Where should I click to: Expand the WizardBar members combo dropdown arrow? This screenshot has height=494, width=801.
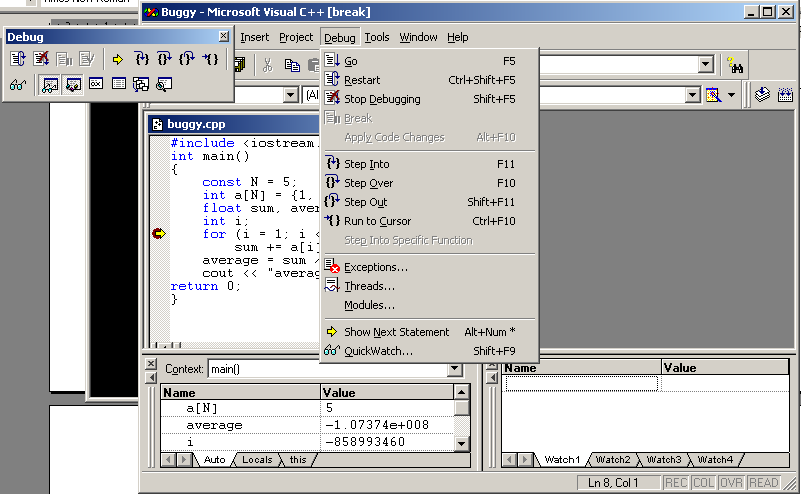pyautogui.click(x=692, y=95)
